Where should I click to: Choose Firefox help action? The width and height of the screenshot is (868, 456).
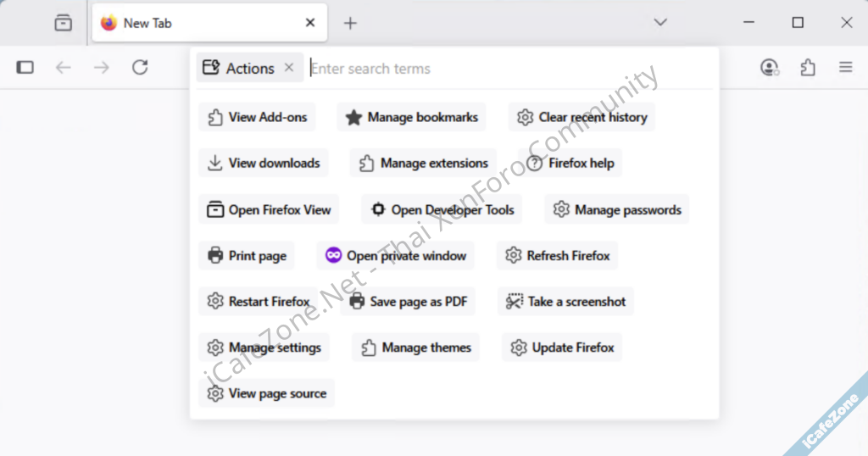[570, 163]
